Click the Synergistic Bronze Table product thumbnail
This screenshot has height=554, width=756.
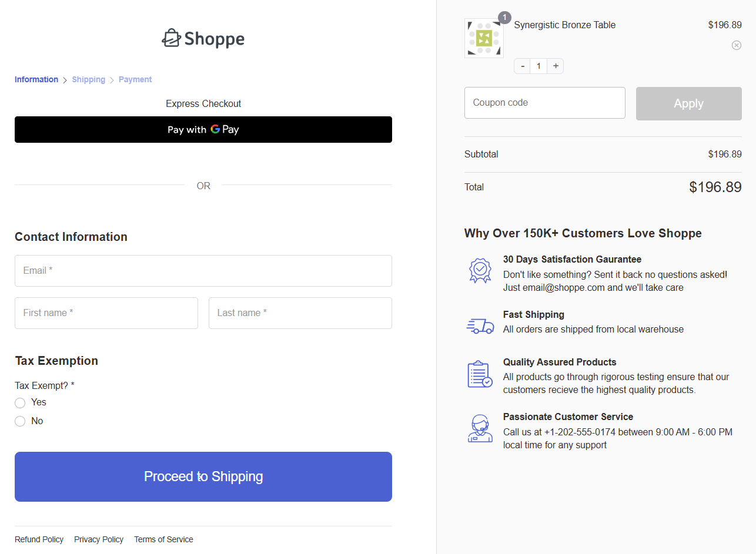484,38
